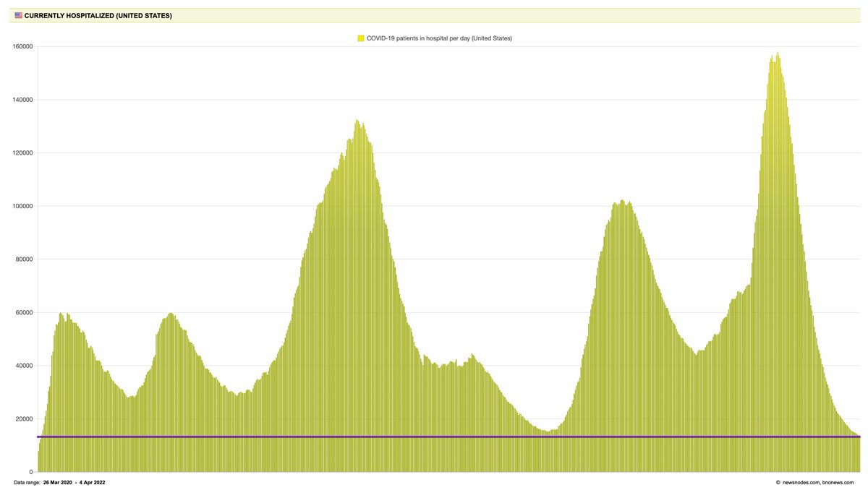Select the 20000 y-axis label
The image size is (868, 490).
pos(25,419)
